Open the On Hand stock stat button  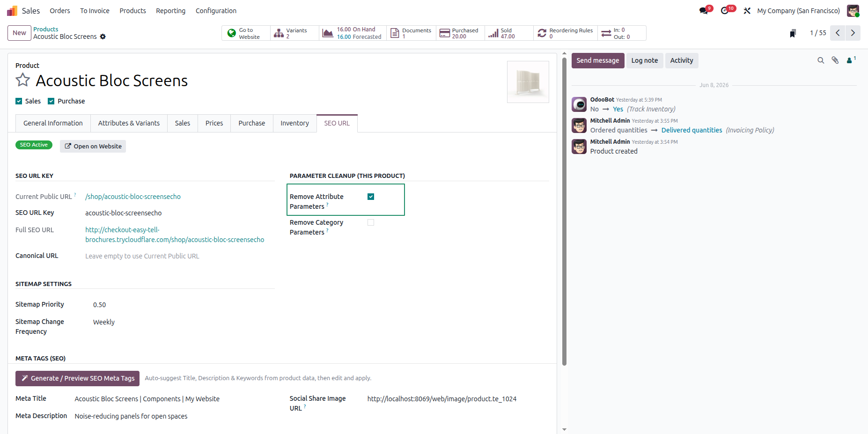tap(353, 33)
